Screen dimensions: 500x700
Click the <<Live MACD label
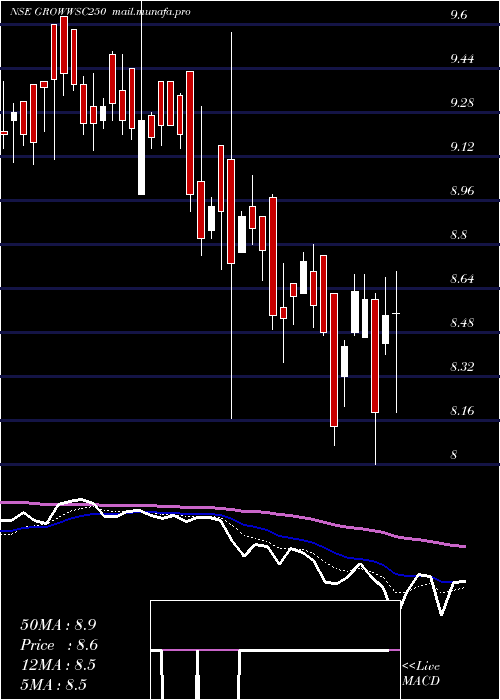[421, 674]
